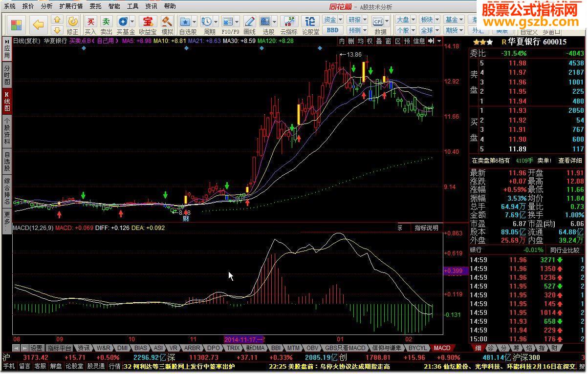
Task: Switch to K线图 candlestick view
Action: 7,102
